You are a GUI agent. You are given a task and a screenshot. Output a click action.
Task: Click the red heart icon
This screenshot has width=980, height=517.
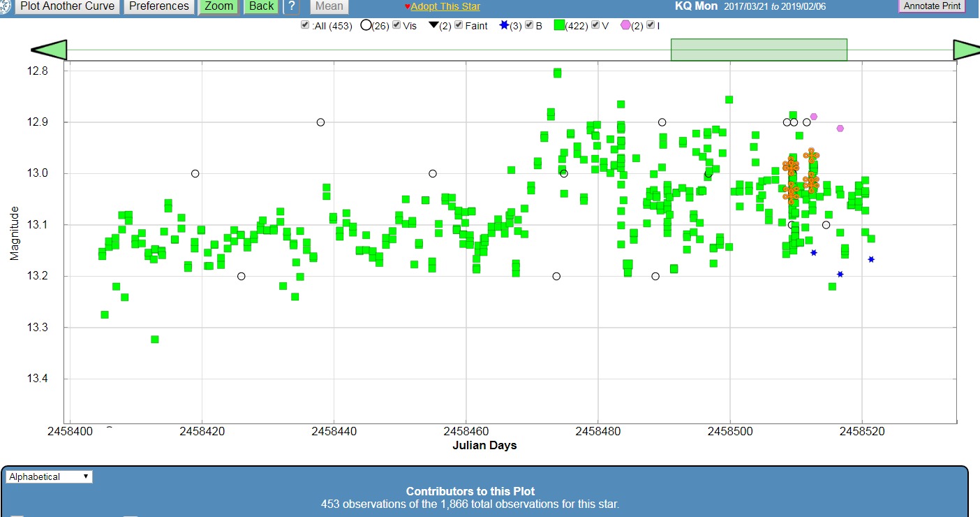pos(408,6)
